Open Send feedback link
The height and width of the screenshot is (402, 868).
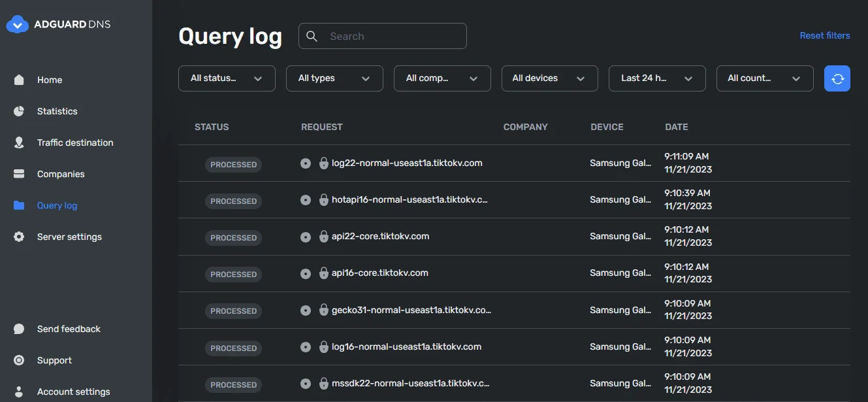(x=69, y=329)
